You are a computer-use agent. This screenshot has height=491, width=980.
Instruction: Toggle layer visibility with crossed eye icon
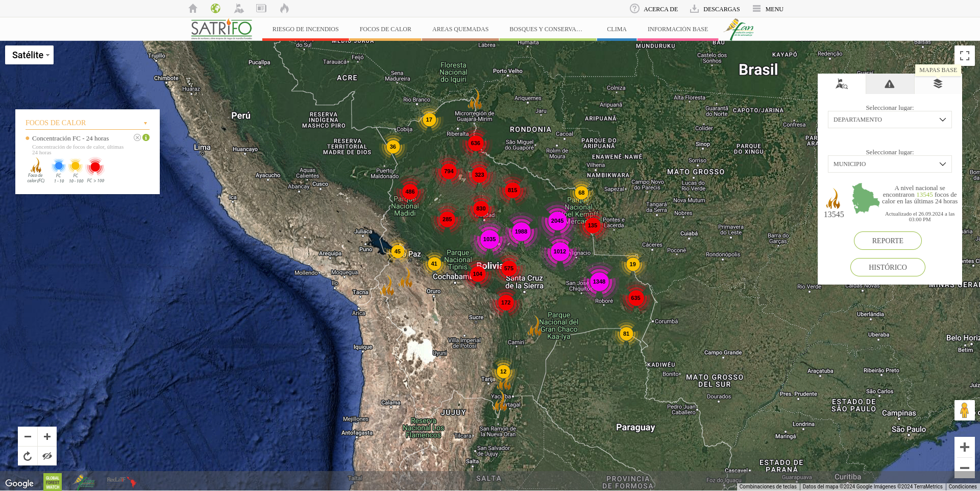(47, 456)
